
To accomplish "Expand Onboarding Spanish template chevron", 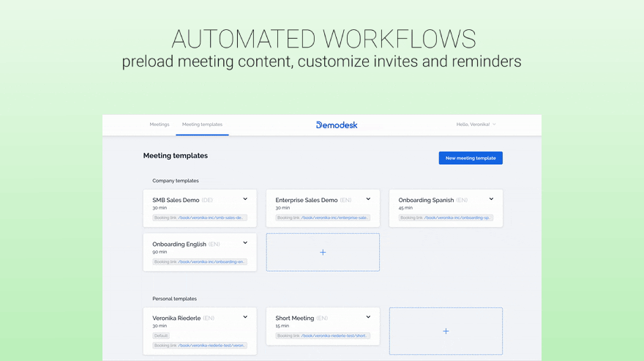I will (x=491, y=199).
